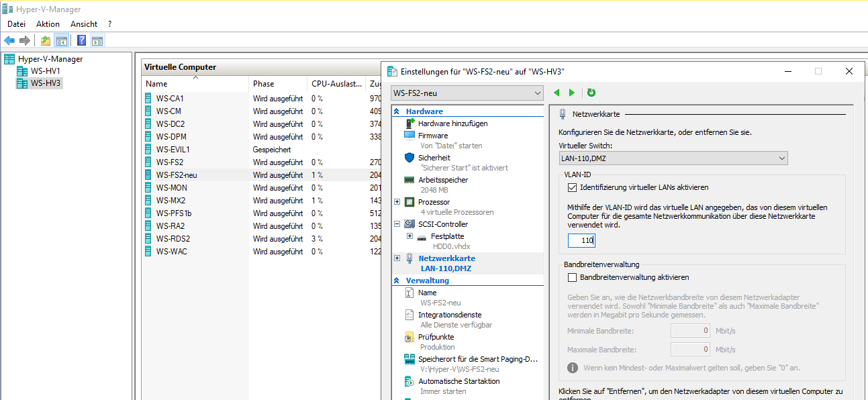Sort by the Name column header
This screenshot has height=400, width=868.
pyautogui.click(x=195, y=84)
